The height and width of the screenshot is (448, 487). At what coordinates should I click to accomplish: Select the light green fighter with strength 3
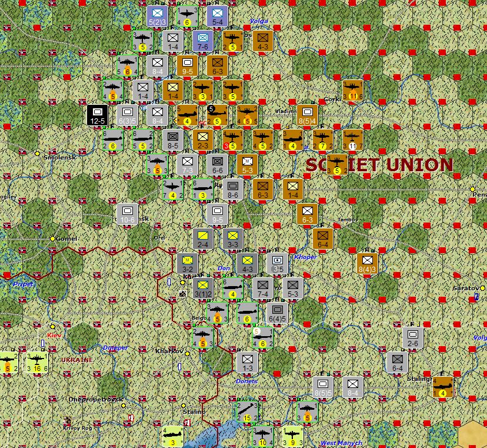coord(173,436)
